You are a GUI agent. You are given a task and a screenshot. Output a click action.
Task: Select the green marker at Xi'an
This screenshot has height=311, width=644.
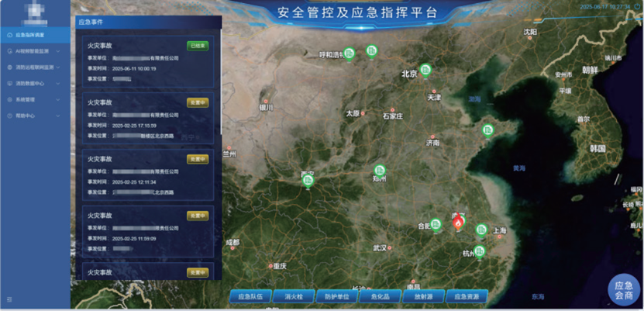308,181
